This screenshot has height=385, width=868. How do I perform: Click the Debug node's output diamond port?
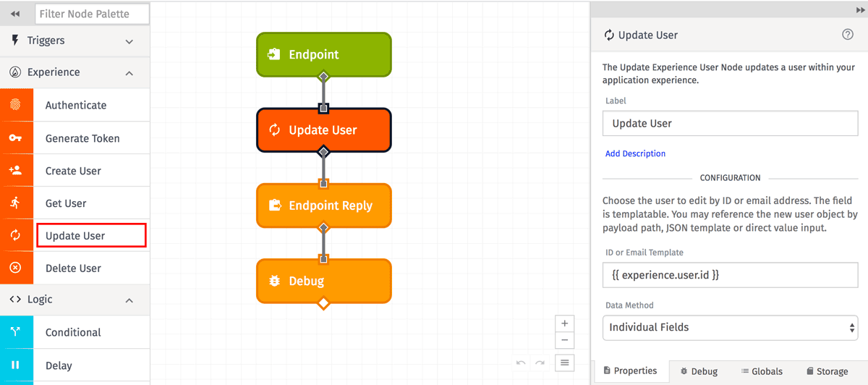324,302
